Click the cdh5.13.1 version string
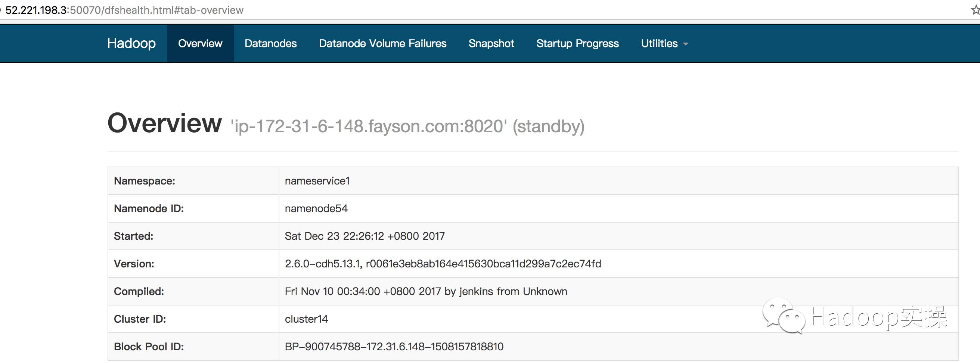This screenshot has height=363, width=980. coord(443,264)
